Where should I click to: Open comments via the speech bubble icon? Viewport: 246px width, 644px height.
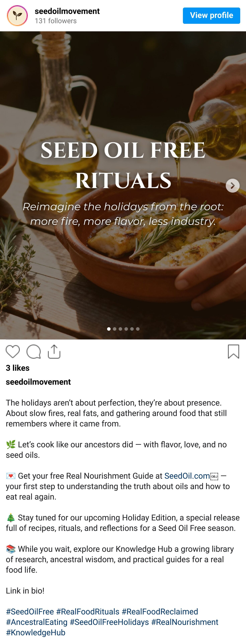pyautogui.click(x=33, y=352)
